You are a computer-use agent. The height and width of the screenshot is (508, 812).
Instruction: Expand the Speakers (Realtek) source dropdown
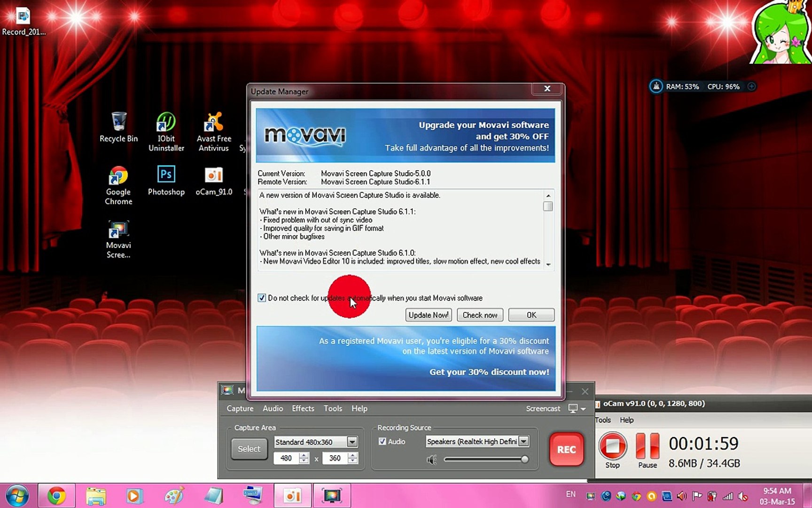coord(523,441)
